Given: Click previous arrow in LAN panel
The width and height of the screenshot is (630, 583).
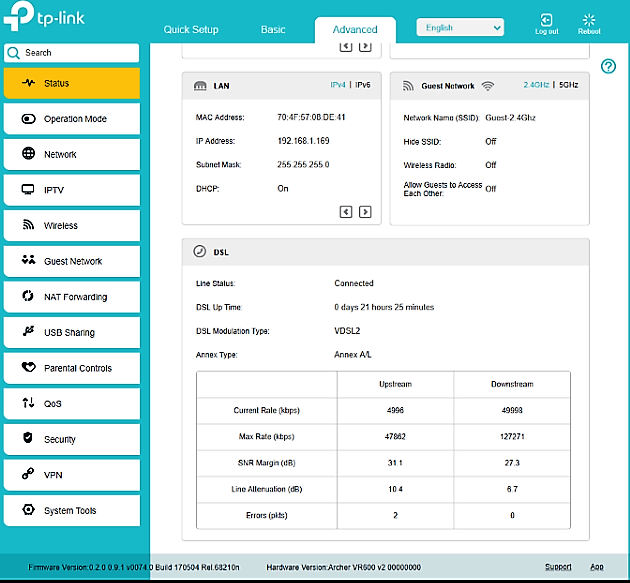Looking at the screenshot, I should (346, 211).
